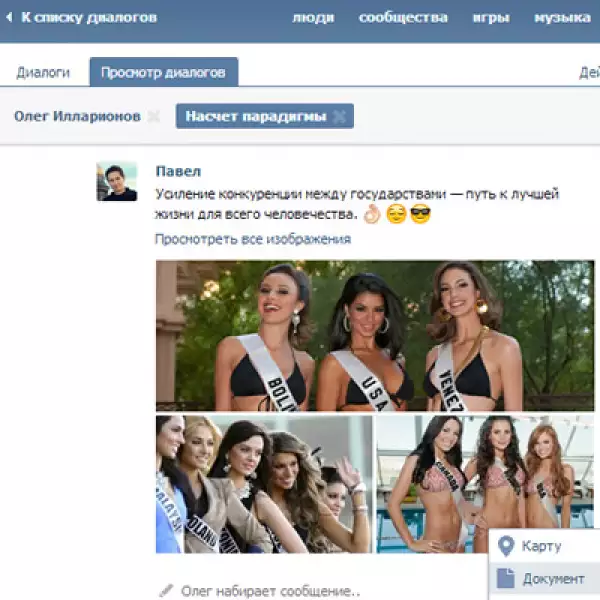
Task: Click the map pin icon next to Карту
Action: pos(506,546)
